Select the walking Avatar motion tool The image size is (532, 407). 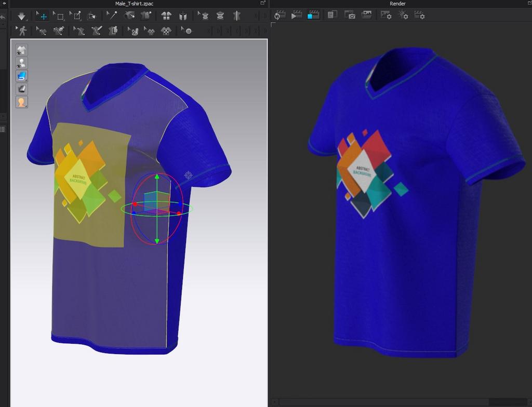[21, 31]
